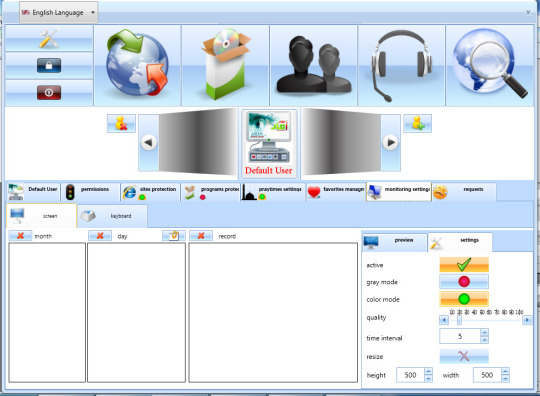540x396 pixels.
Task: Switch to the favorites manager tab
Action: [x=335, y=192]
